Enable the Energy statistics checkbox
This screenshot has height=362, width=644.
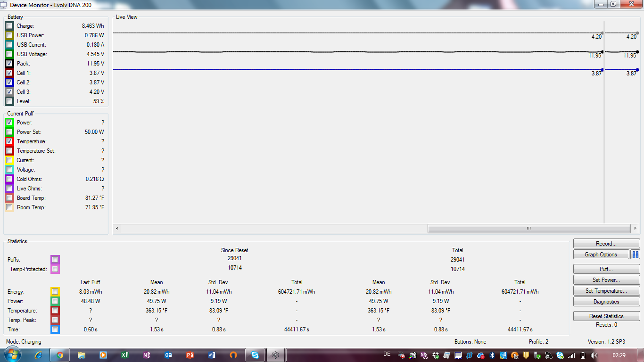[55, 292]
